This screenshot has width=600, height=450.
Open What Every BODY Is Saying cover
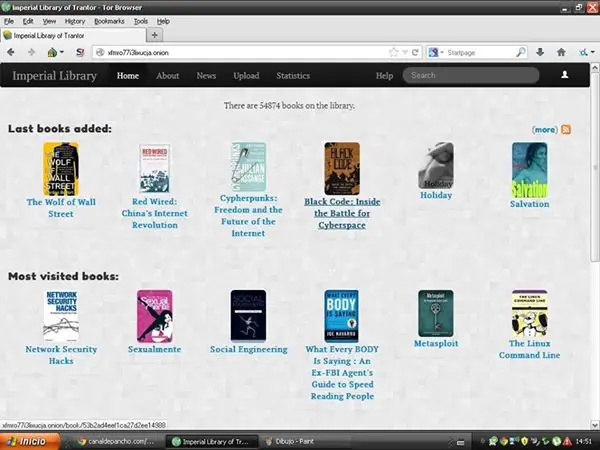[342, 316]
